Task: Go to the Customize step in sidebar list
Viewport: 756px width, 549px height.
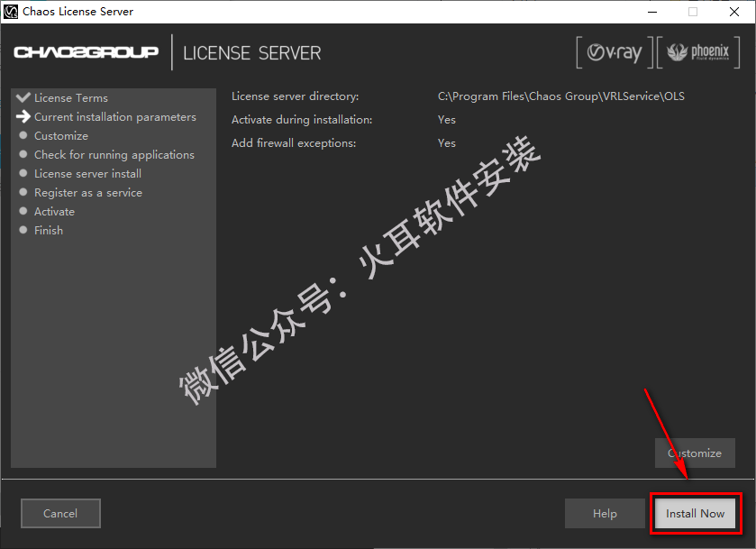Action: tap(61, 136)
